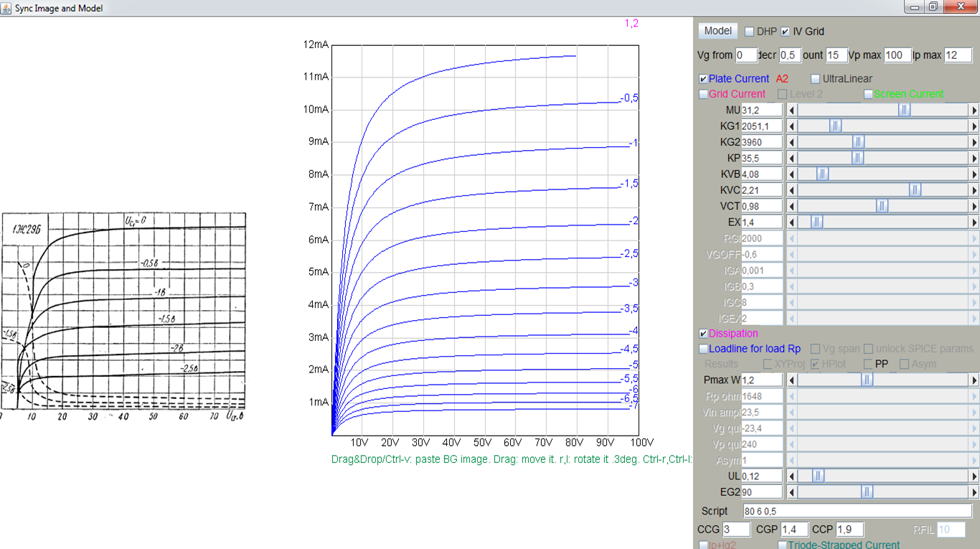980x549 pixels.
Task: Click the left arrow of the EX slider
Action: 792,222
